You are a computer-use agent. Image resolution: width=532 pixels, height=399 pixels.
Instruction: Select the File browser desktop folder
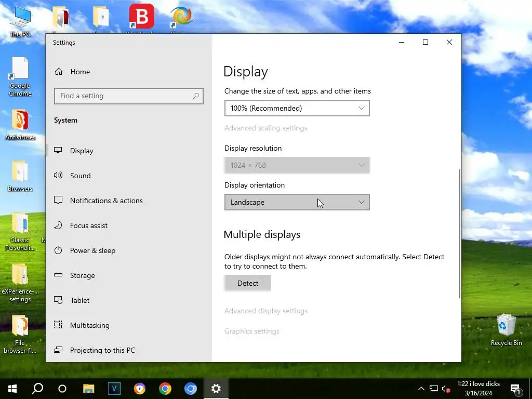click(x=20, y=334)
